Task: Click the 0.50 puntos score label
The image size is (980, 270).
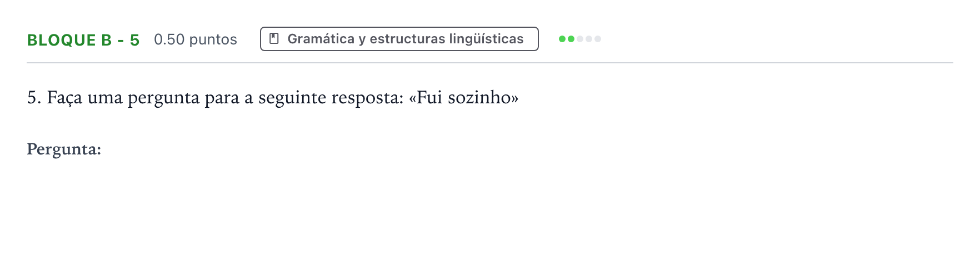Action: pyautogui.click(x=196, y=39)
